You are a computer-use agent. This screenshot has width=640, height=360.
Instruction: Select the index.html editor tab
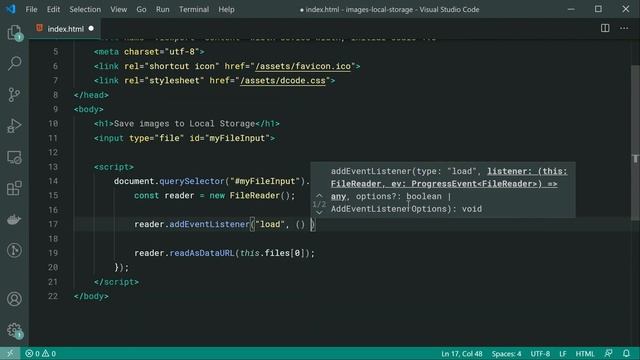64,29
